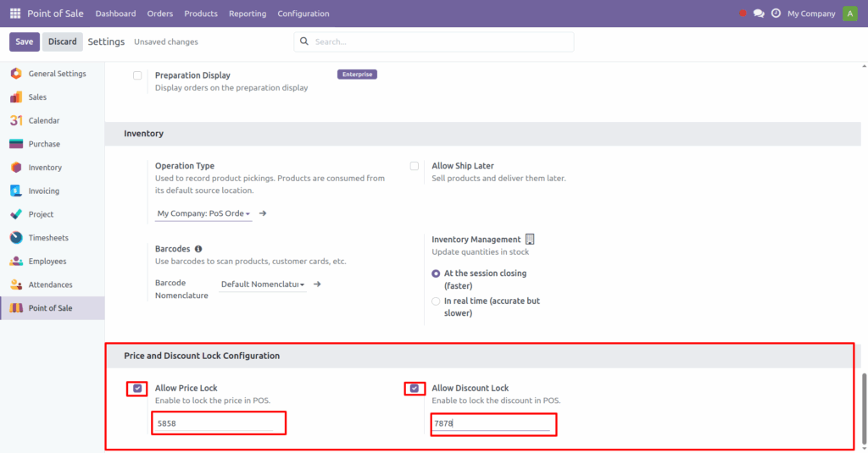Viewport: 868px width, 453px height.
Task: Open Calendar settings in sidebar
Action: point(44,120)
